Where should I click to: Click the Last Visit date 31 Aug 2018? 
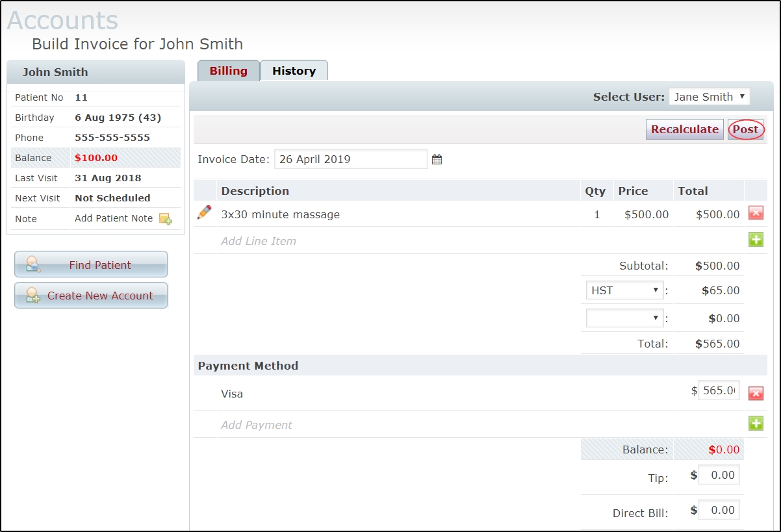coord(108,178)
